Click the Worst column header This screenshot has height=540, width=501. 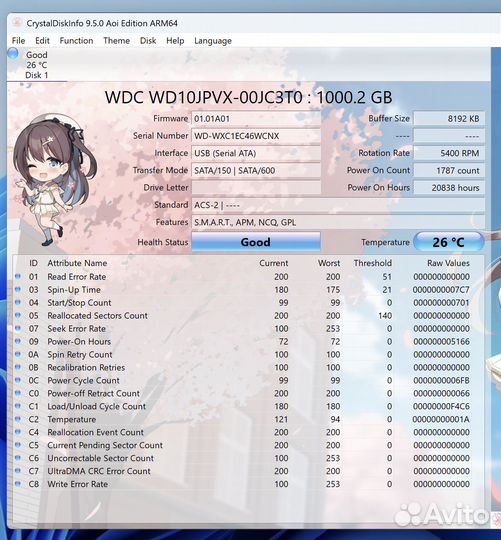point(329,263)
